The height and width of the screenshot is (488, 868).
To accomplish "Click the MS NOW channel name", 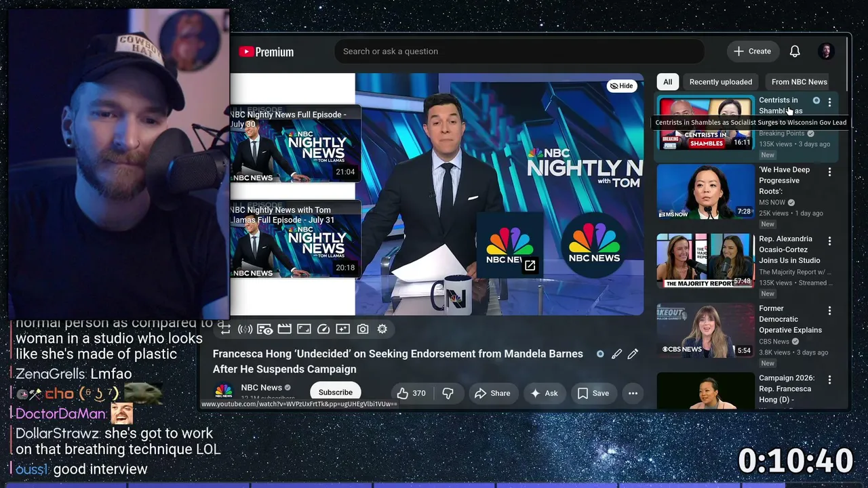I will pyautogui.click(x=772, y=203).
